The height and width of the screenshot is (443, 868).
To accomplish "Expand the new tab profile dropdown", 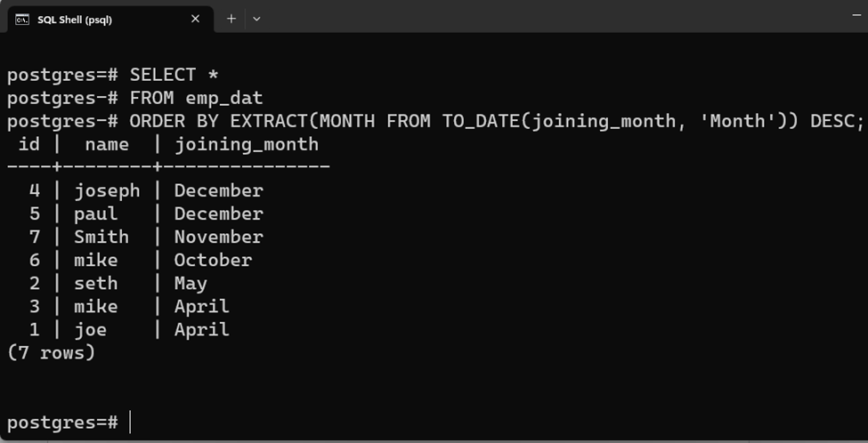I will [x=256, y=19].
